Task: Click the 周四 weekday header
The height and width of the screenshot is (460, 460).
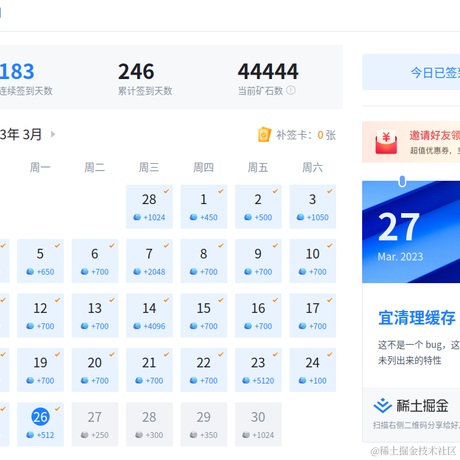Action: pos(203,167)
